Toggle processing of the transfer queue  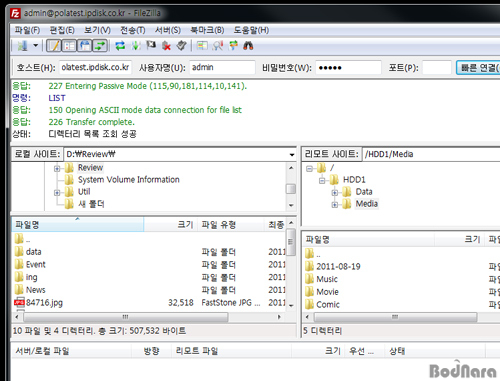(136, 45)
